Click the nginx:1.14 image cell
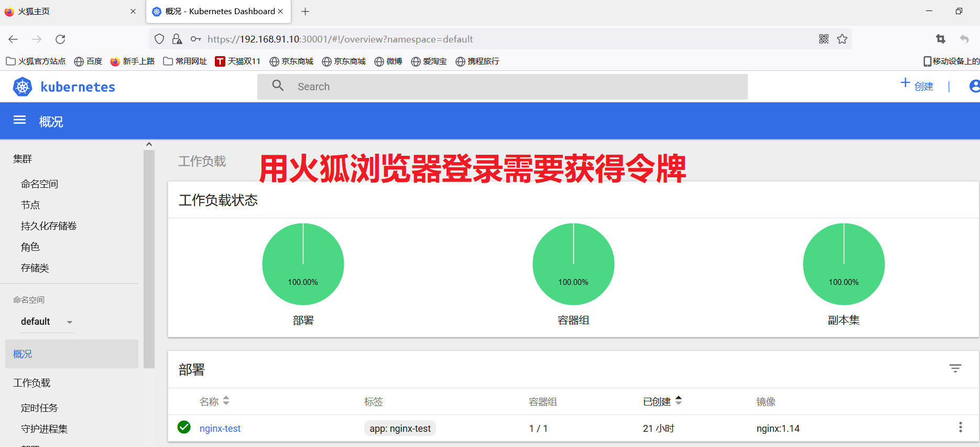The height and width of the screenshot is (447, 980). coord(778,429)
